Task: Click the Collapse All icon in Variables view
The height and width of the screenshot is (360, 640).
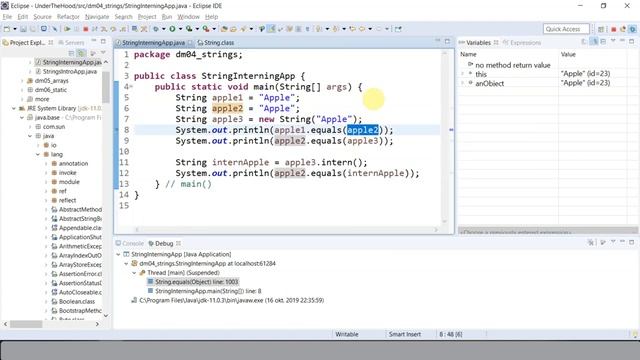Action: click(603, 42)
